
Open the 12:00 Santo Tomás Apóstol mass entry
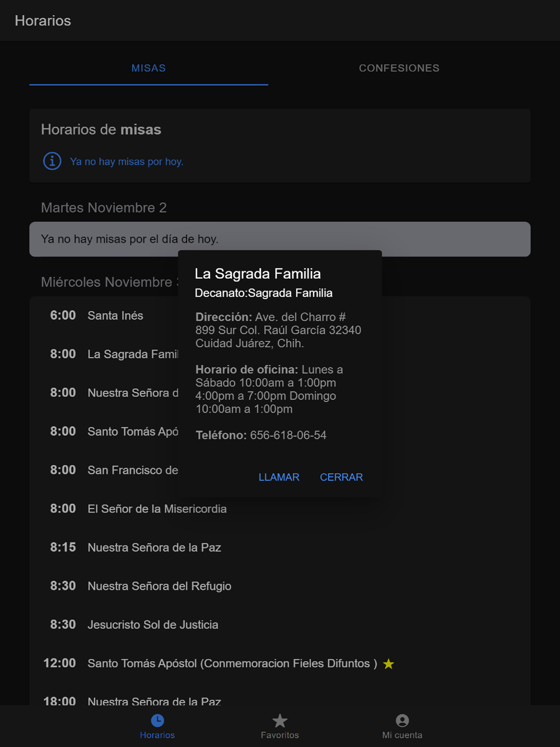280,664
